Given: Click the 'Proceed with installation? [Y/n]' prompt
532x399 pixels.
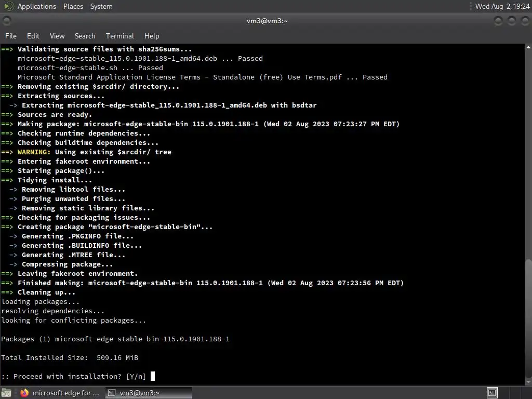Looking at the screenshot, I should click(74, 376).
